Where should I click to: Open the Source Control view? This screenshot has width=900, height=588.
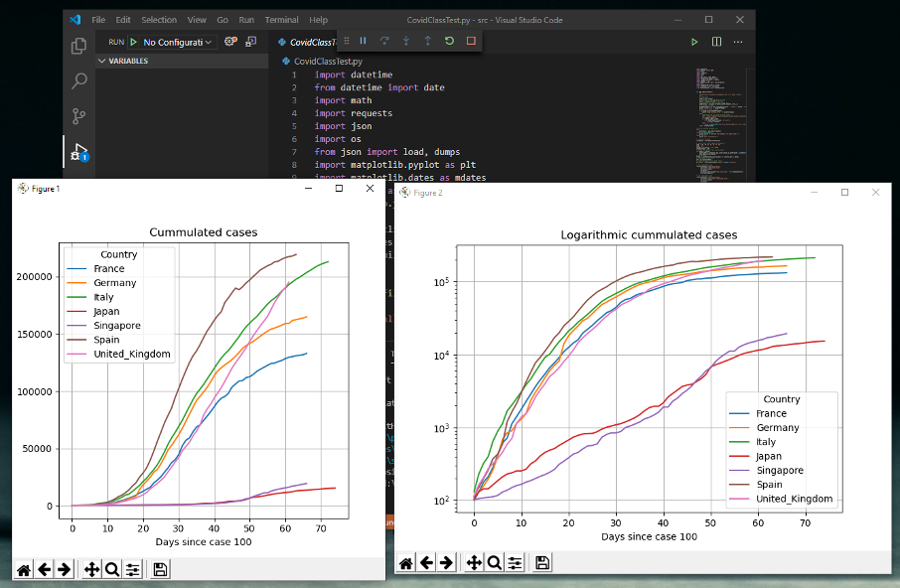pyautogui.click(x=79, y=117)
